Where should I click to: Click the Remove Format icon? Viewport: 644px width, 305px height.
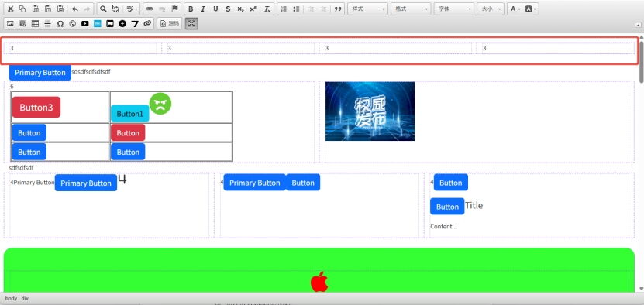pyautogui.click(x=267, y=9)
